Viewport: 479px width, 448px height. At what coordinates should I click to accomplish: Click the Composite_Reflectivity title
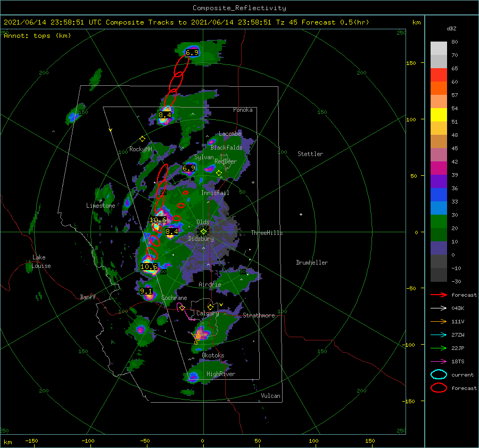tap(240, 8)
